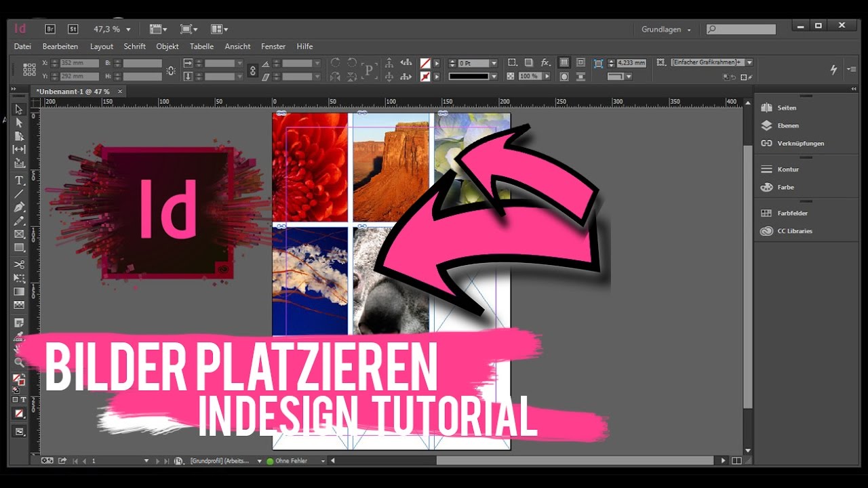Open the Layout menu

click(102, 46)
